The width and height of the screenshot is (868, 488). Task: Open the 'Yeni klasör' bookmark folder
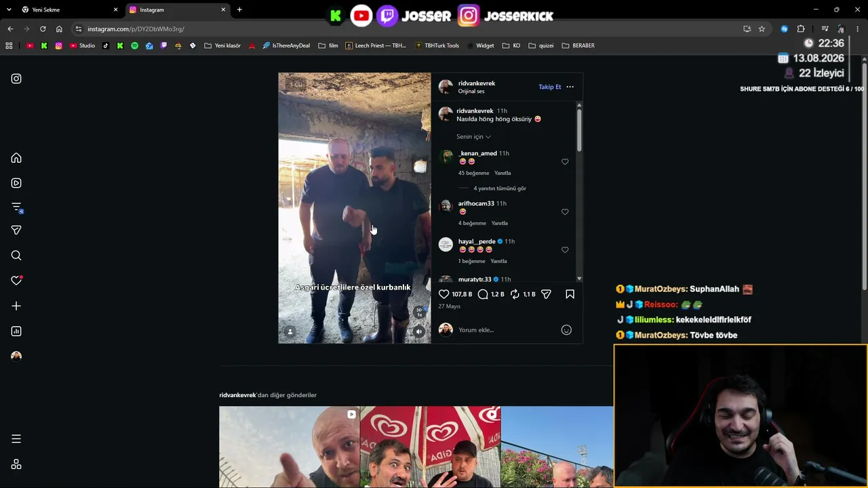pos(222,45)
